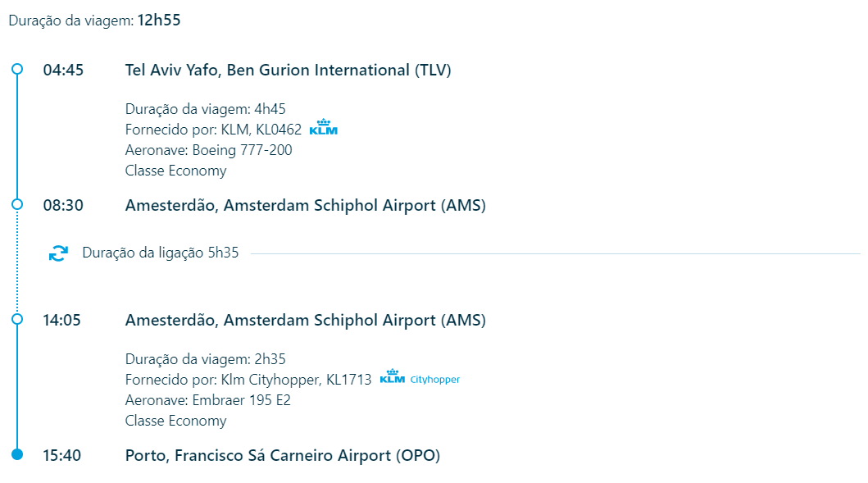Click the Amsterdam Schiphol arrival airport heading
The image size is (868, 483).
(x=306, y=206)
